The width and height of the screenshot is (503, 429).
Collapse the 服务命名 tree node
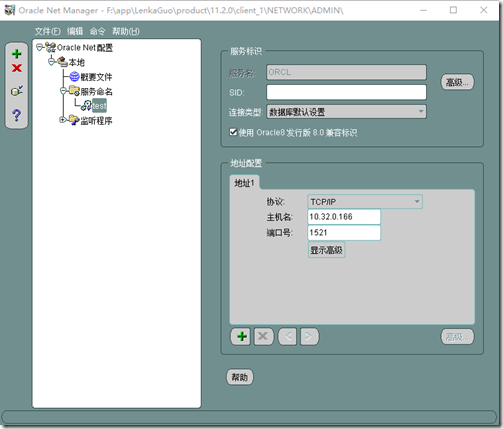(63, 91)
